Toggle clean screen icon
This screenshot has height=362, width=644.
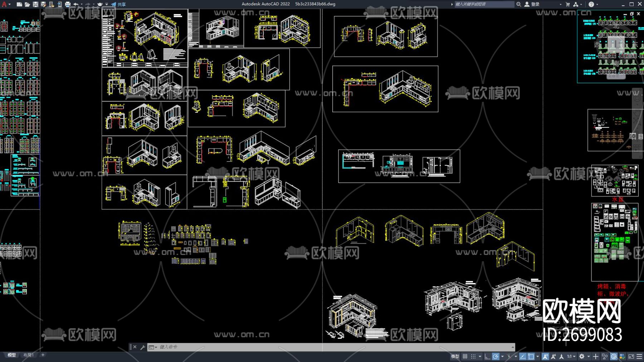[631, 356]
